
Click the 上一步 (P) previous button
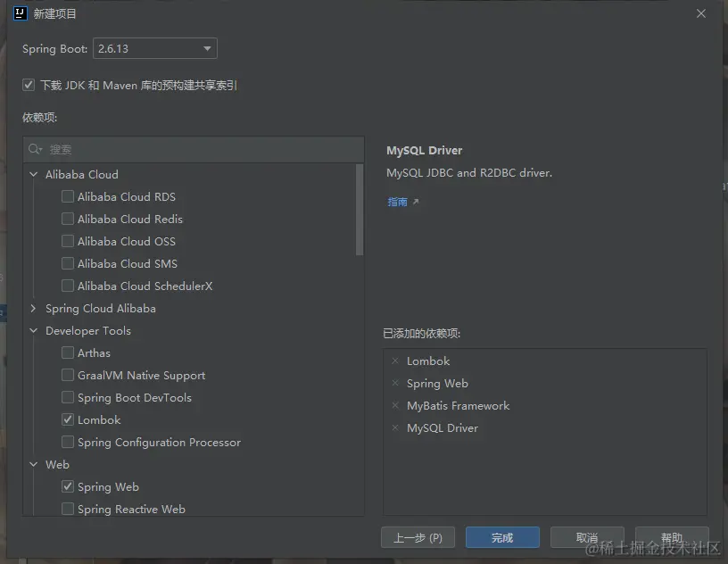pyautogui.click(x=418, y=537)
